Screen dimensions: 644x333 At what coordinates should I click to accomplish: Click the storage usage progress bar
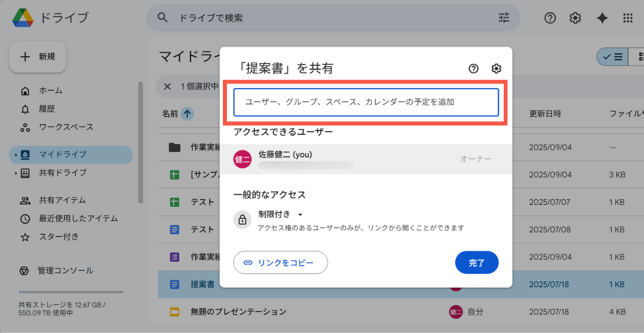[71, 292]
